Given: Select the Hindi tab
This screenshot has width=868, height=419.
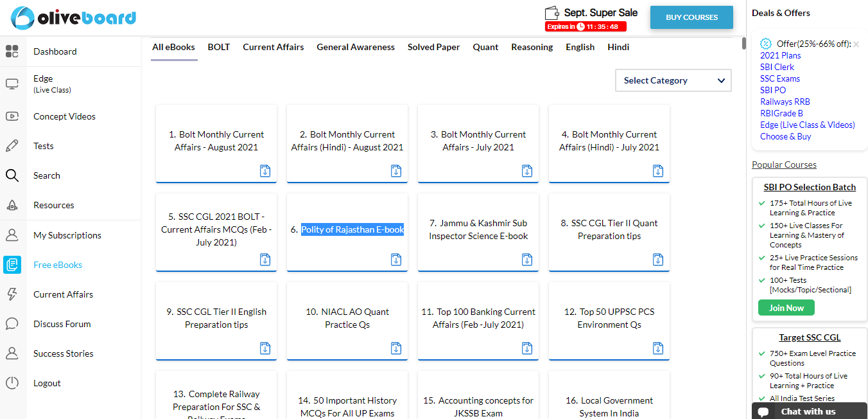Looking at the screenshot, I should tap(618, 47).
